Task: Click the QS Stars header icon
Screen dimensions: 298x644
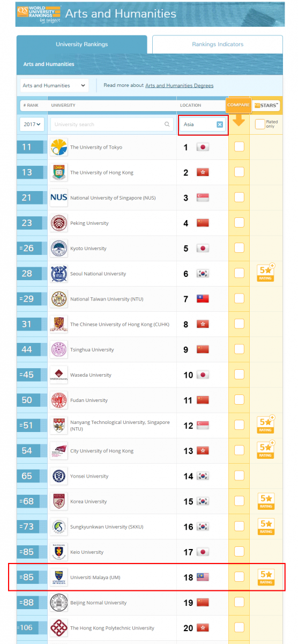Action: click(x=266, y=105)
